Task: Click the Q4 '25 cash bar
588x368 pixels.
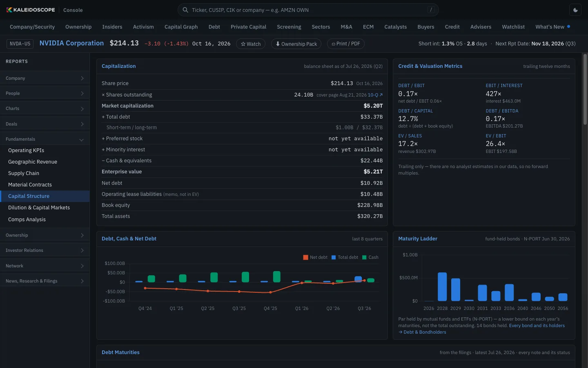Action: pyautogui.click(x=276, y=277)
